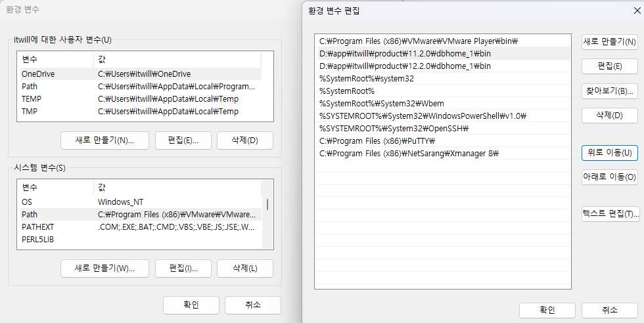Click system variables list scrollbar thumb

point(267,204)
